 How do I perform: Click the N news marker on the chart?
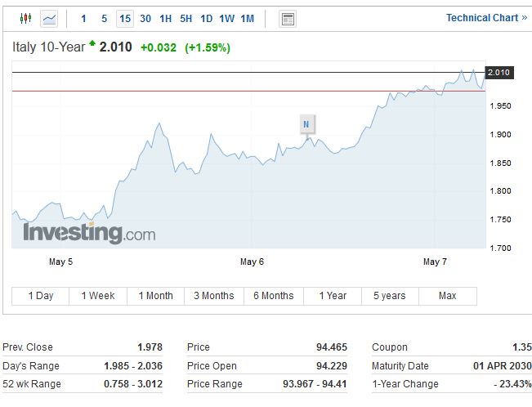click(x=306, y=124)
